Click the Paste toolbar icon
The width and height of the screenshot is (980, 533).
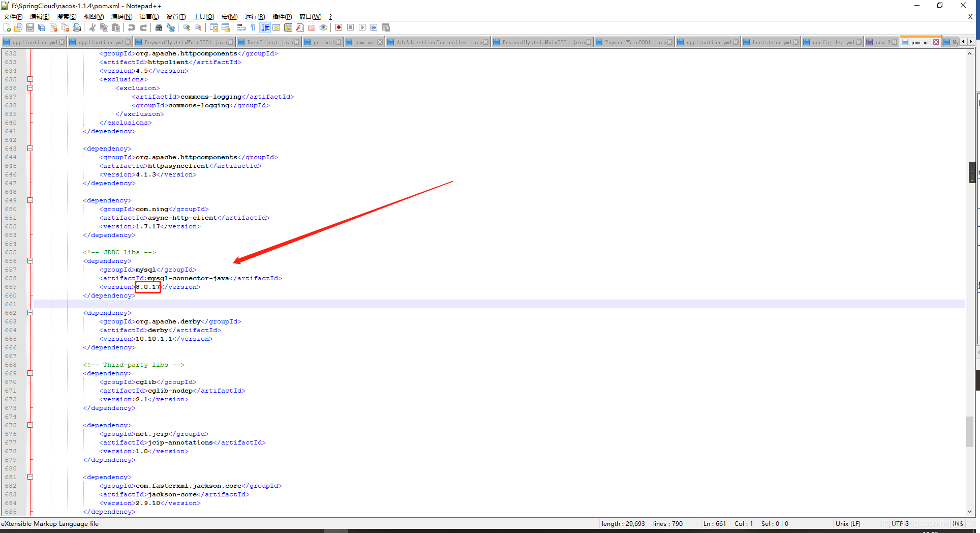116,27
